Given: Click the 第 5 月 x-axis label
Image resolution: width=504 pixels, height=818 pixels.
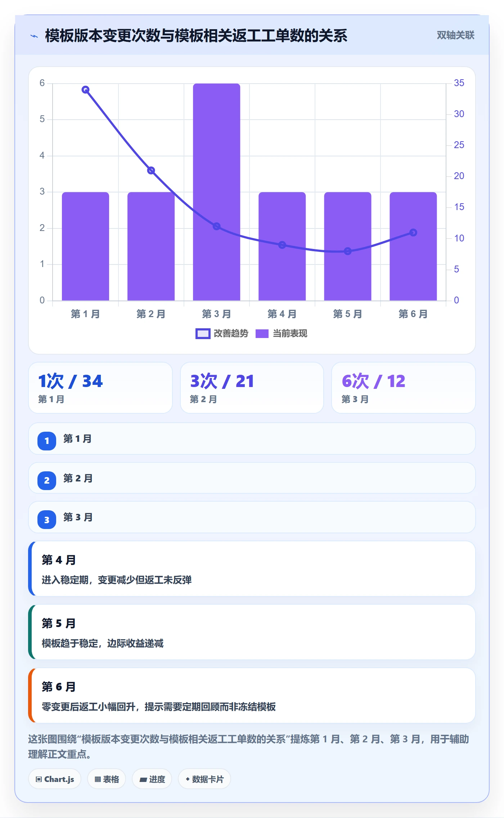Looking at the screenshot, I should [x=348, y=314].
